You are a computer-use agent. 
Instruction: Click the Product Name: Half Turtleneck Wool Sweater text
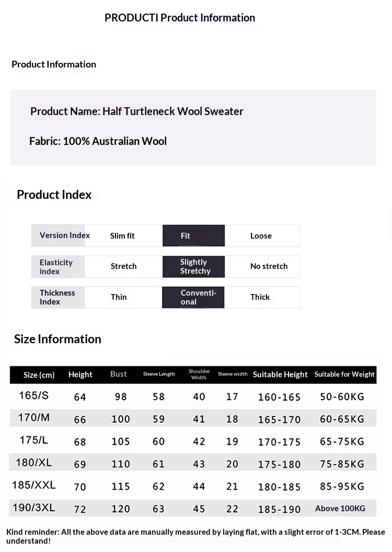coord(137,111)
